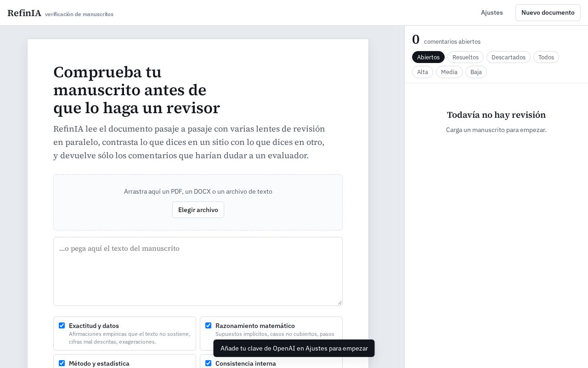Switch to Descartados filter
Viewport: 588px width, 368px height.
[508, 57]
